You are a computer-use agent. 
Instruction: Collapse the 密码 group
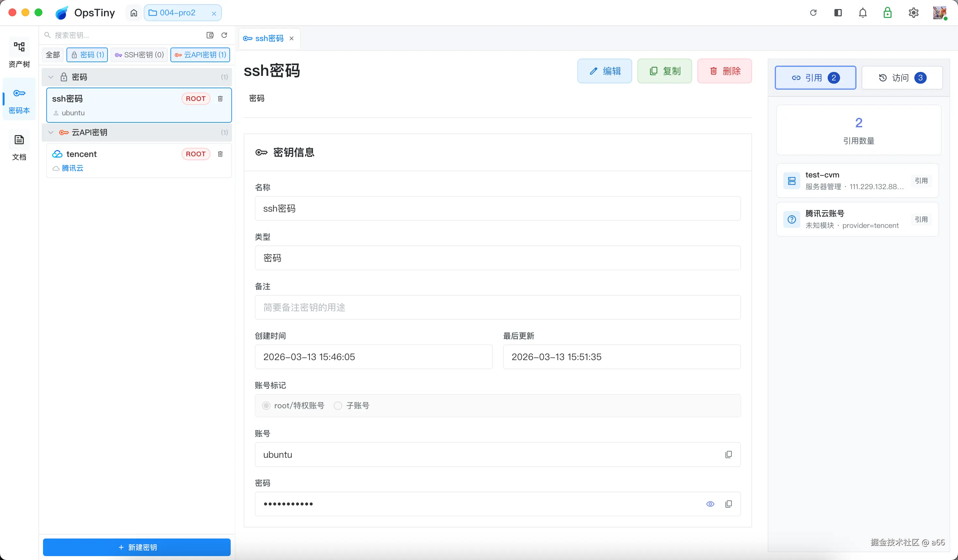51,77
